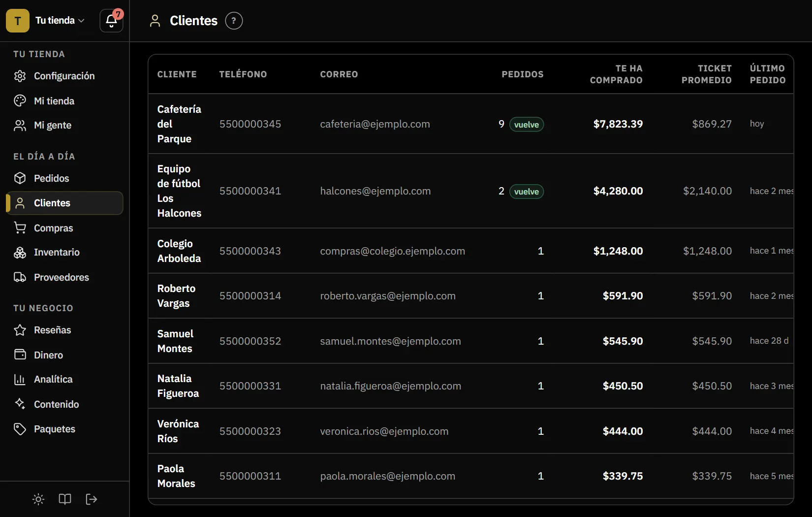The width and height of the screenshot is (812, 517).
Task: Open the Inventario page
Action: [64, 253]
